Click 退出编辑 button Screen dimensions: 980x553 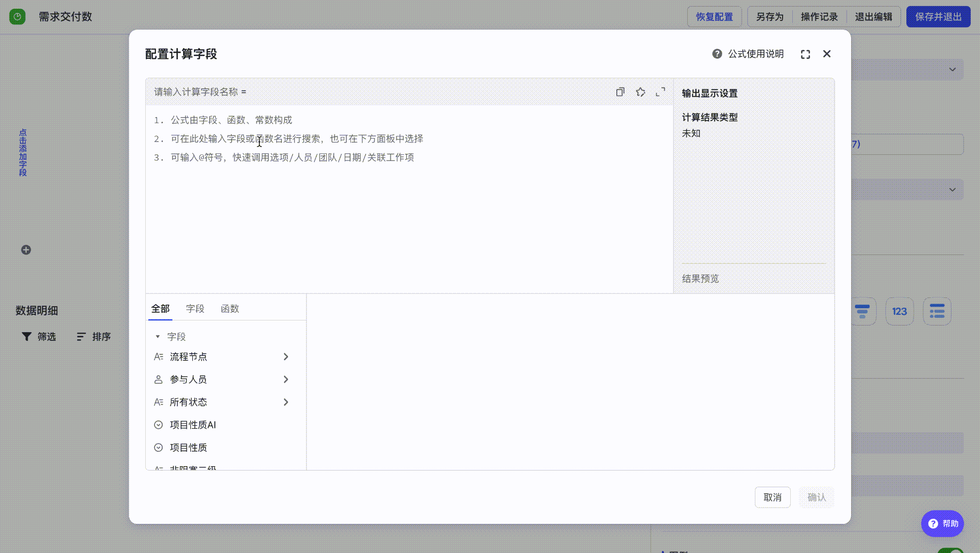(x=874, y=17)
